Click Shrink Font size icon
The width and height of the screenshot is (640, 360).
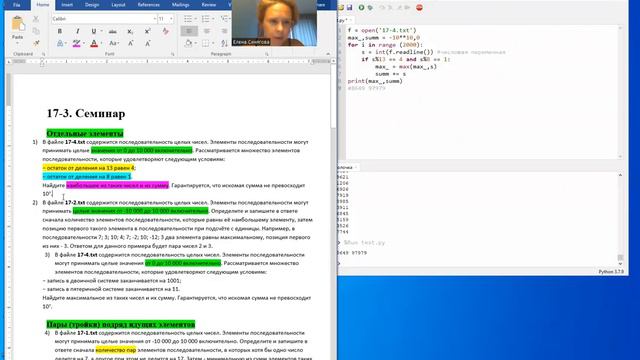click(148, 43)
